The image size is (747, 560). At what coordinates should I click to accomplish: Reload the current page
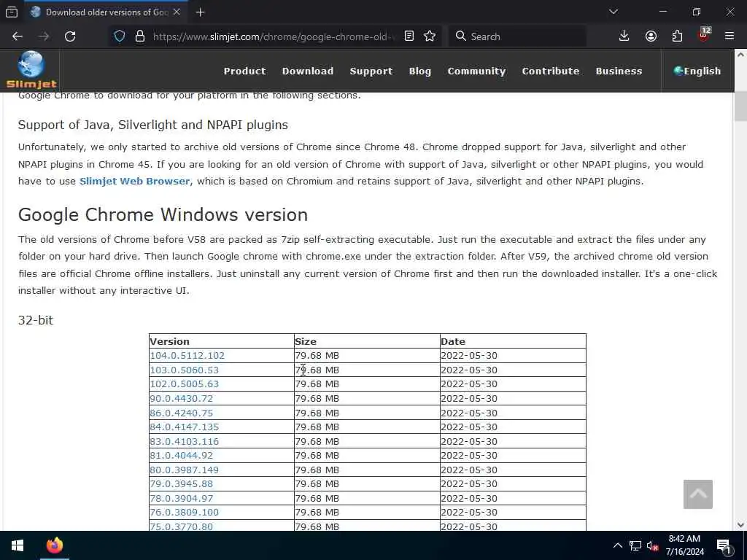pyautogui.click(x=70, y=36)
